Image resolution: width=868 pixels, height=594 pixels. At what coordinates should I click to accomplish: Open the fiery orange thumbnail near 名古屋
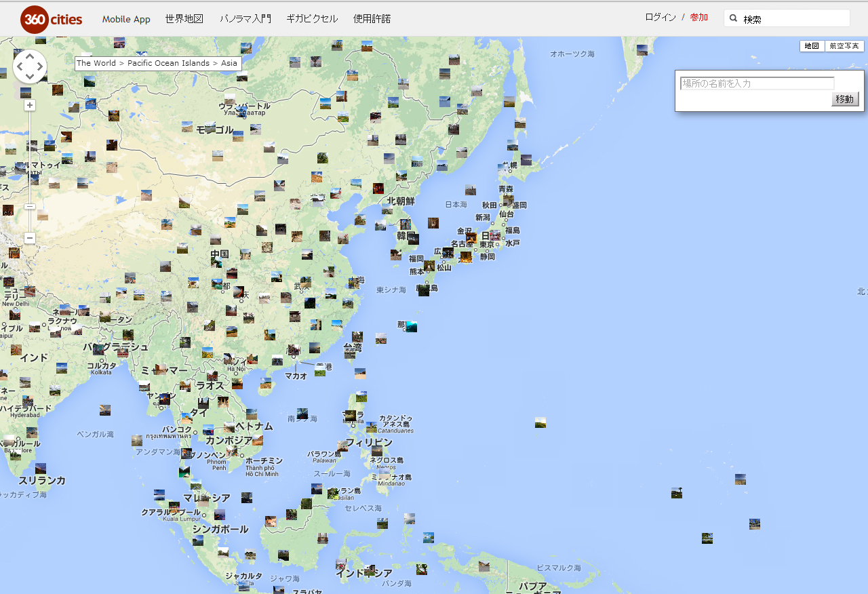click(x=466, y=257)
